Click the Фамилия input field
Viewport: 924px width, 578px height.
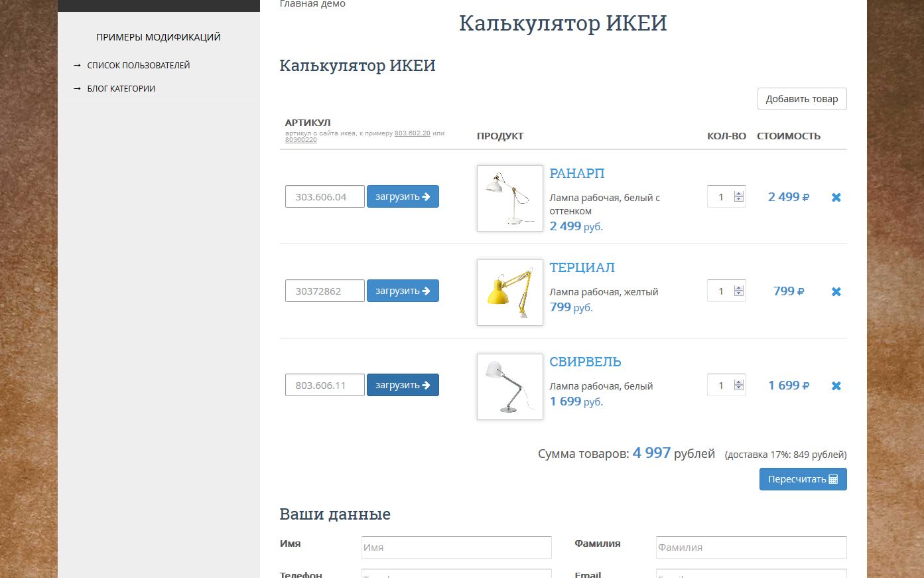click(x=752, y=547)
